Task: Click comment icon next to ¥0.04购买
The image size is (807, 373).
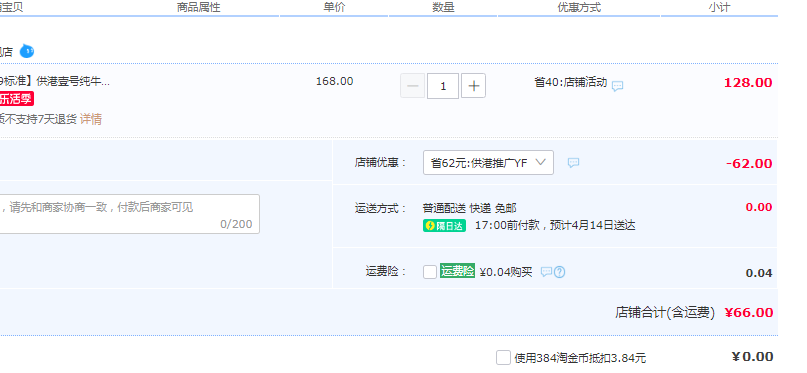Action: (547, 272)
